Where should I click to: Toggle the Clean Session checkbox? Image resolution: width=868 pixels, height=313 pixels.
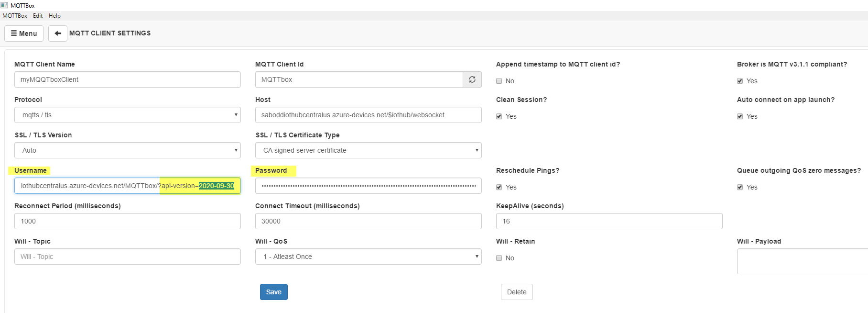point(499,116)
